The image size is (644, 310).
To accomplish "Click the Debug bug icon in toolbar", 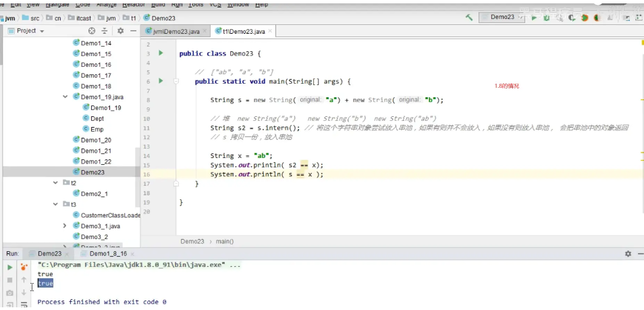I will (547, 18).
